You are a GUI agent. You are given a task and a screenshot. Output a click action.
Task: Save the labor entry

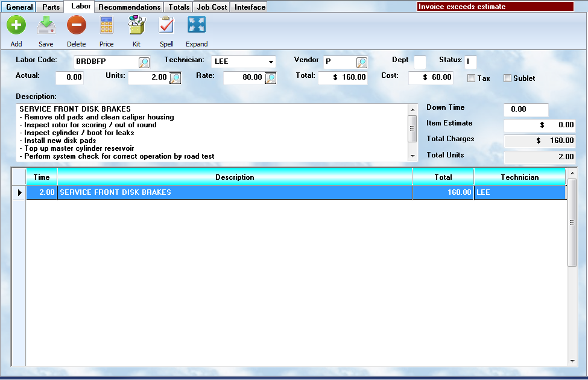[x=46, y=25]
